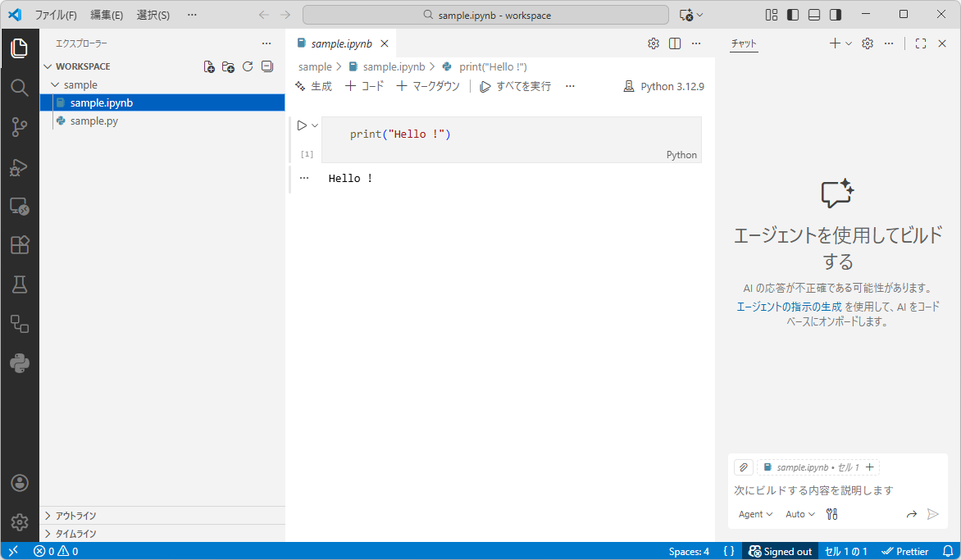Open the Extensions view
The width and height of the screenshot is (961, 560).
pyautogui.click(x=20, y=245)
